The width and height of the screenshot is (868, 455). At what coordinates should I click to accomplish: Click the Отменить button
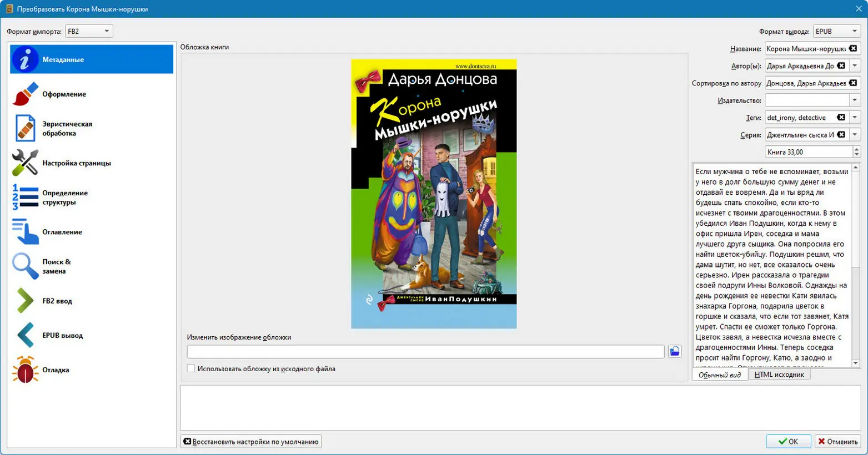click(x=838, y=442)
